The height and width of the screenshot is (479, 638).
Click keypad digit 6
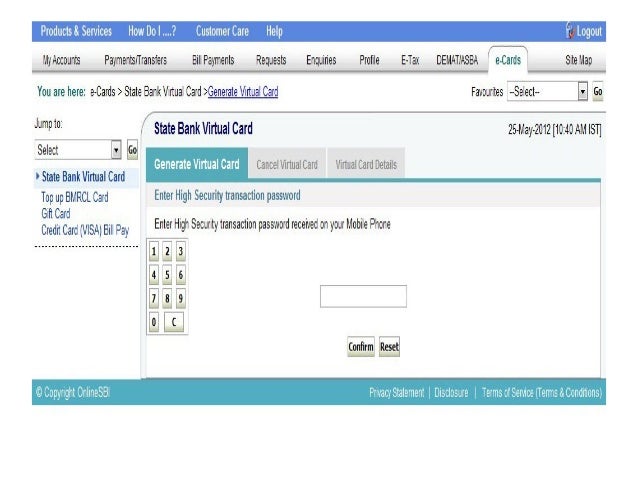(x=181, y=275)
